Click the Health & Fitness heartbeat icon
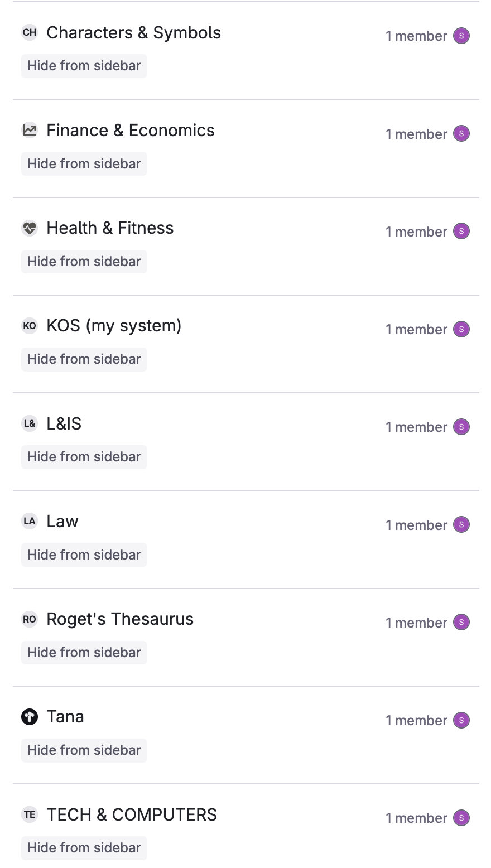This screenshot has height=868, width=491. click(x=30, y=228)
